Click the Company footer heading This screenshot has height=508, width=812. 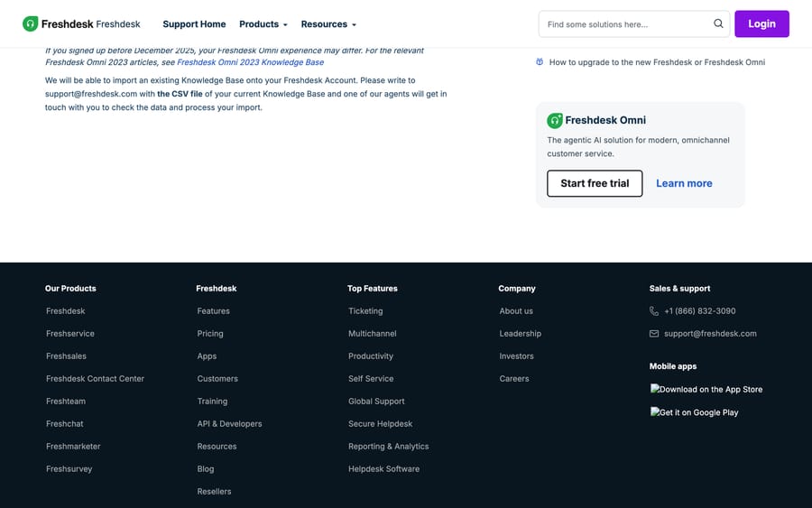pyautogui.click(x=517, y=289)
